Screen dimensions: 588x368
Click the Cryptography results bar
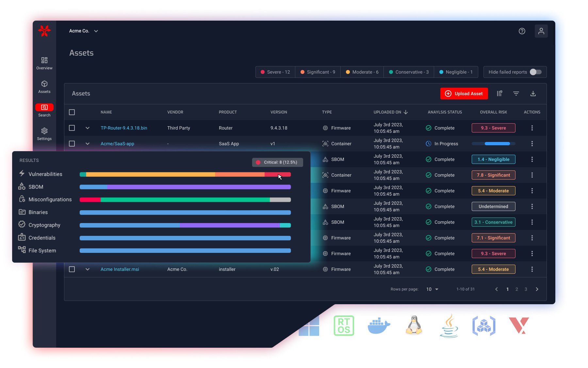185,225
